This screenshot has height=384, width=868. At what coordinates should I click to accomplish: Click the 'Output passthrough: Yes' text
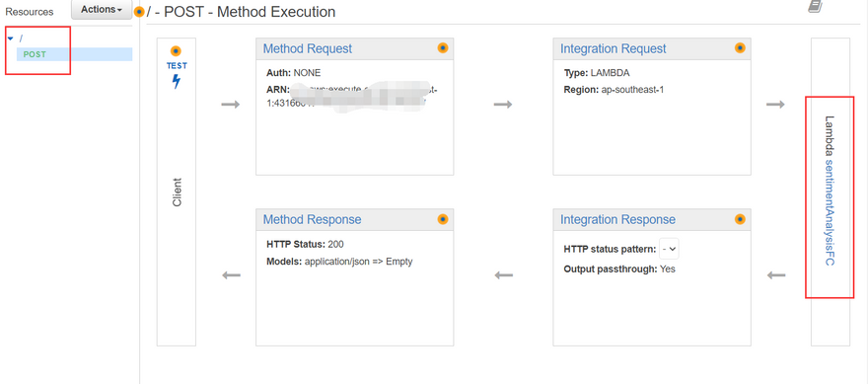619,269
